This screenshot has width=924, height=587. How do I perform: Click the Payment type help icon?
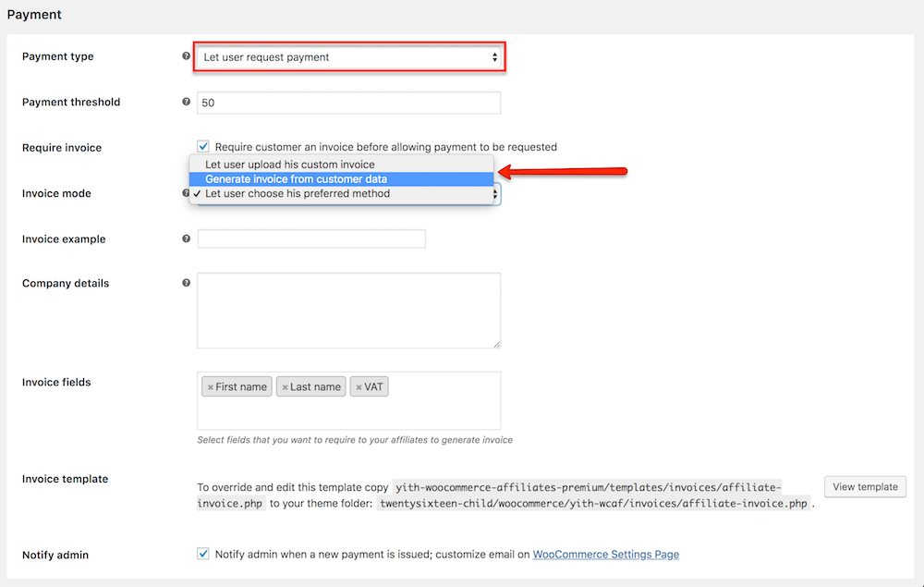click(x=186, y=55)
